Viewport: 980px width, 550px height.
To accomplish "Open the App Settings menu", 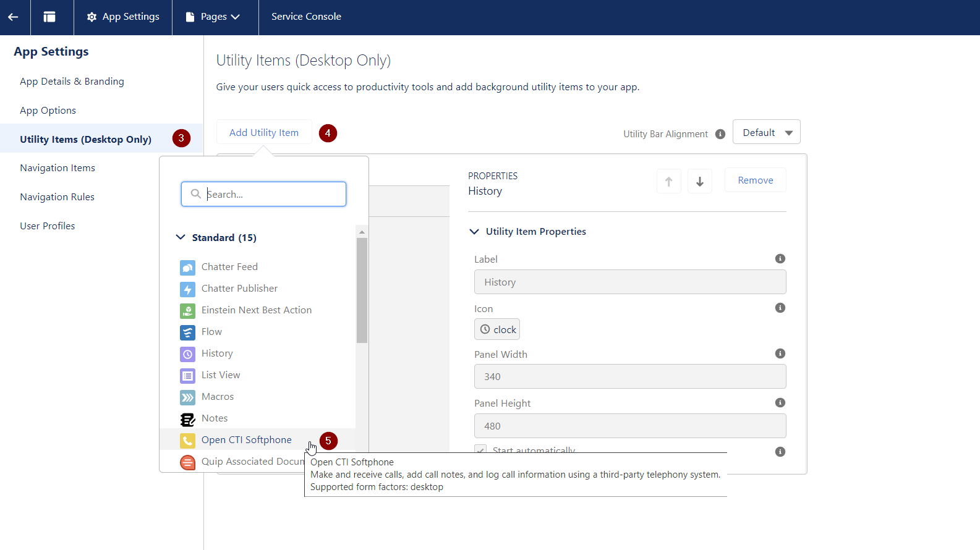I will pyautogui.click(x=123, y=17).
